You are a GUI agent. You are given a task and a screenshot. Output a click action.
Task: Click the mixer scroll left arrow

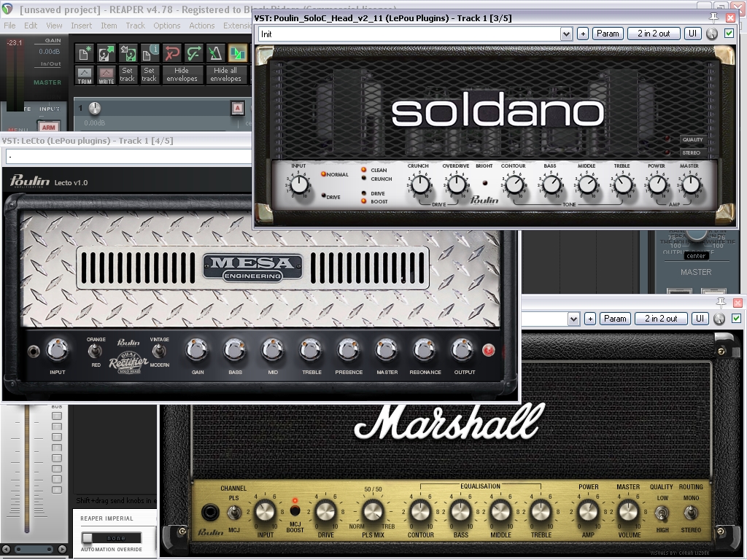[6, 549]
